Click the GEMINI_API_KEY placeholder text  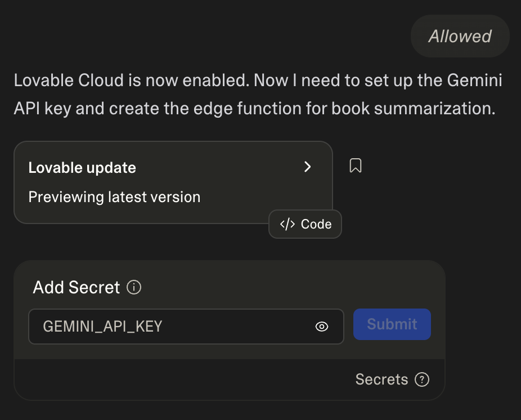tap(102, 327)
